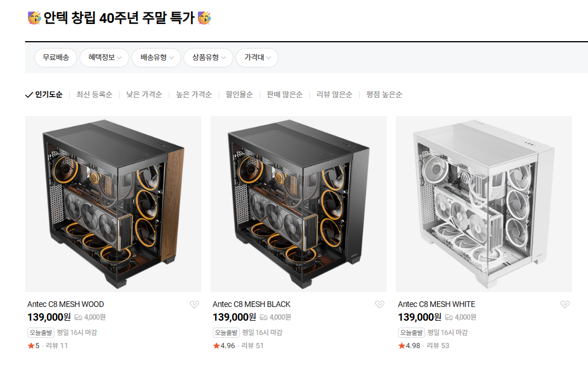Open the 배송유형 dropdown
Image resolution: width=588 pixels, height=379 pixels.
click(156, 57)
